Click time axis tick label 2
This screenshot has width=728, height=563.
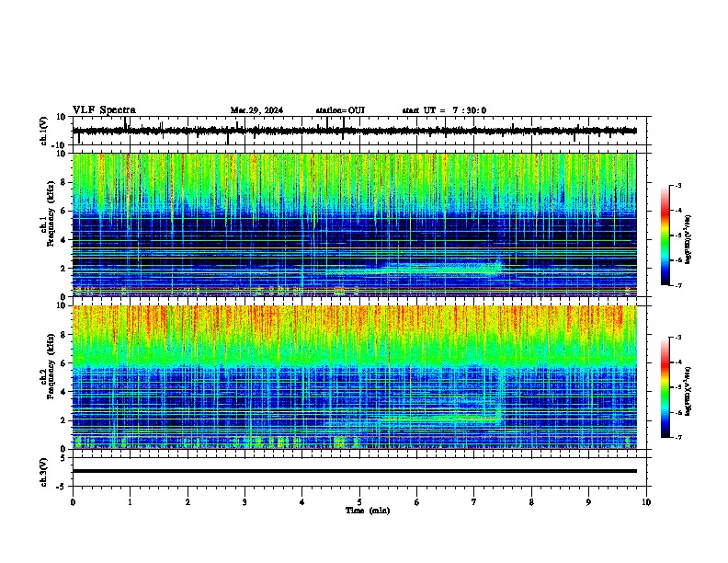(188, 502)
